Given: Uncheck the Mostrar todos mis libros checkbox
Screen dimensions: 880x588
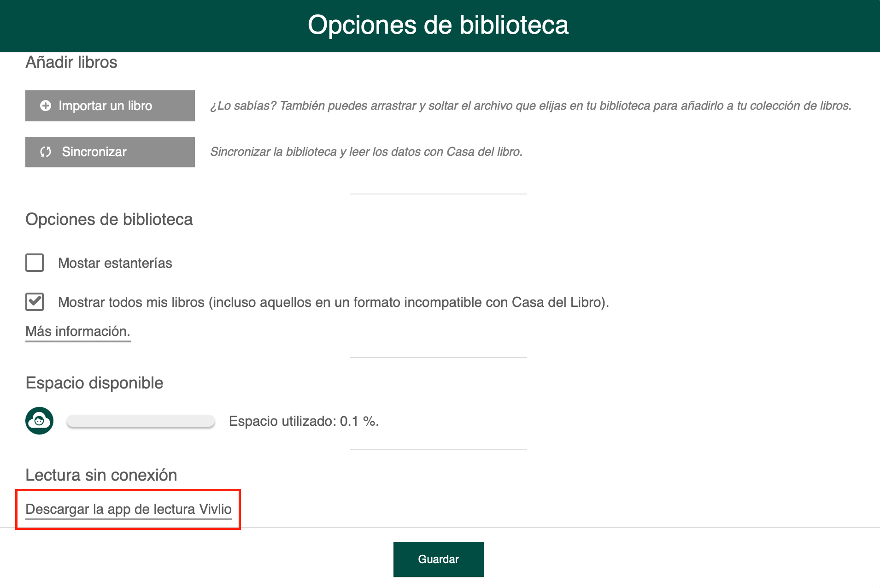Looking at the screenshot, I should tap(35, 302).
